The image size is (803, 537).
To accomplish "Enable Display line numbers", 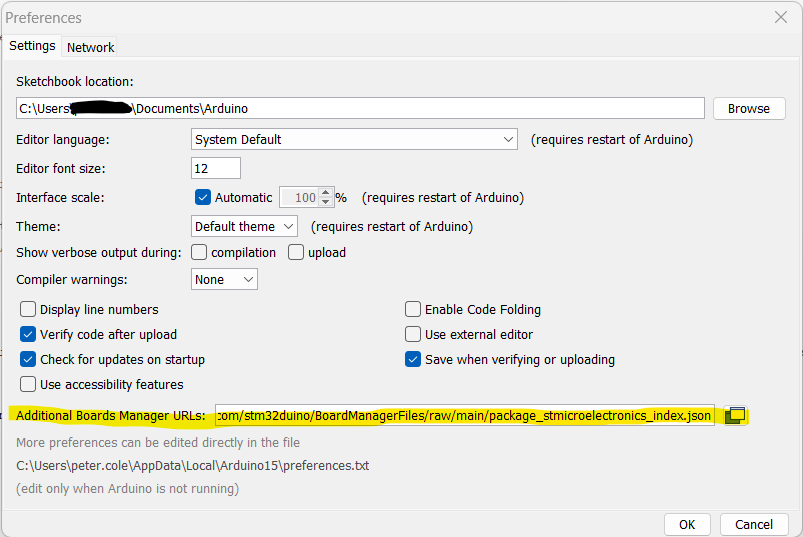I will click(x=28, y=310).
